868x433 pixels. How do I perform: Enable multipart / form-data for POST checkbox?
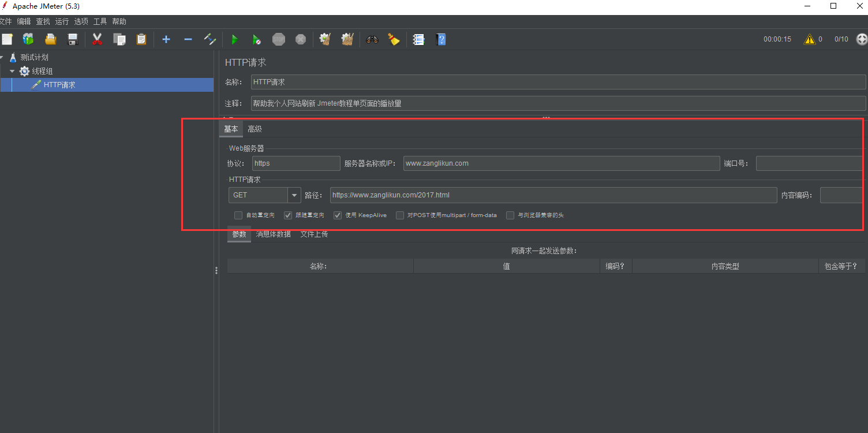click(399, 215)
